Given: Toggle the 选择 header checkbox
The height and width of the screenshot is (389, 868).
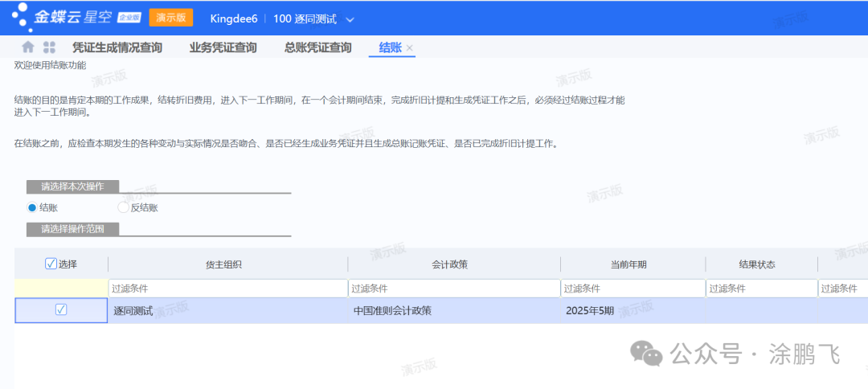Looking at the screenshot, I should click(x=51, y=264).
